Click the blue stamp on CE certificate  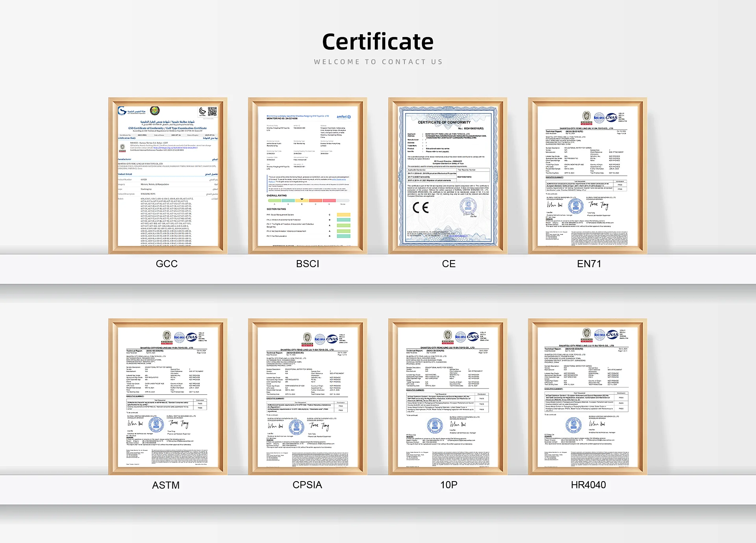tap(468, 206)
